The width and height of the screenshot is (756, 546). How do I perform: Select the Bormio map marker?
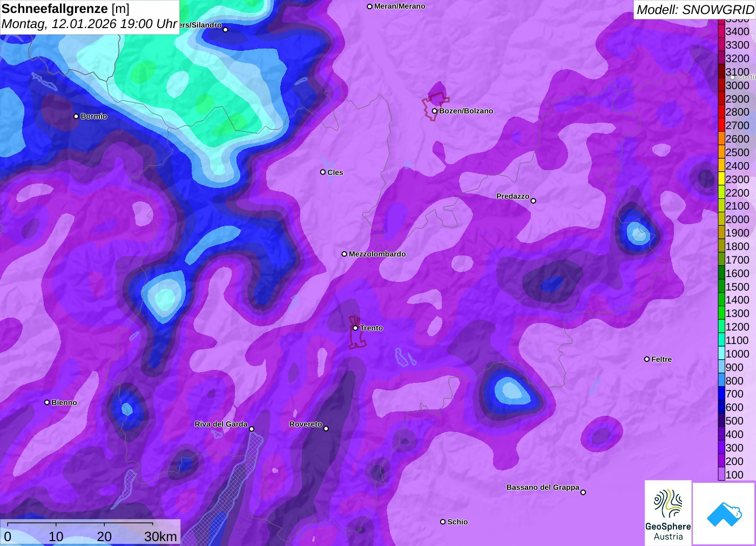[76, 116]
